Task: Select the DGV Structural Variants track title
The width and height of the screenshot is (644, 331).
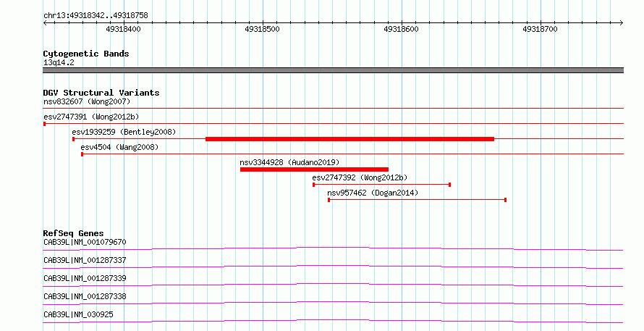Action: (x=101, y=93)
